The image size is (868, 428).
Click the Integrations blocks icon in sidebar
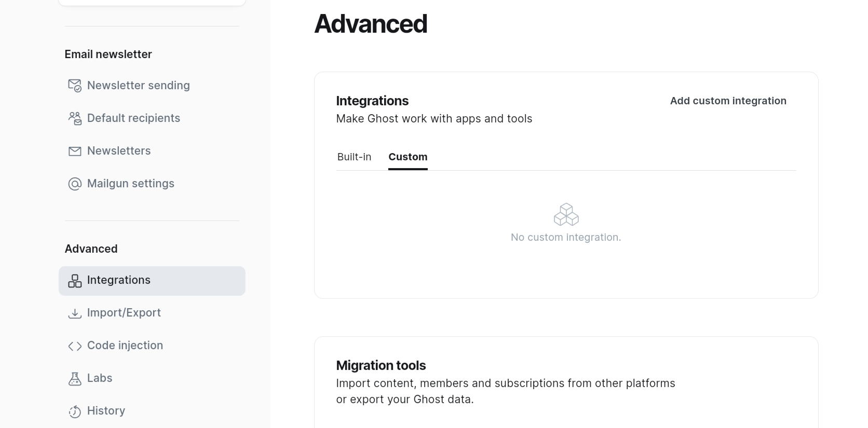(75, 281)
